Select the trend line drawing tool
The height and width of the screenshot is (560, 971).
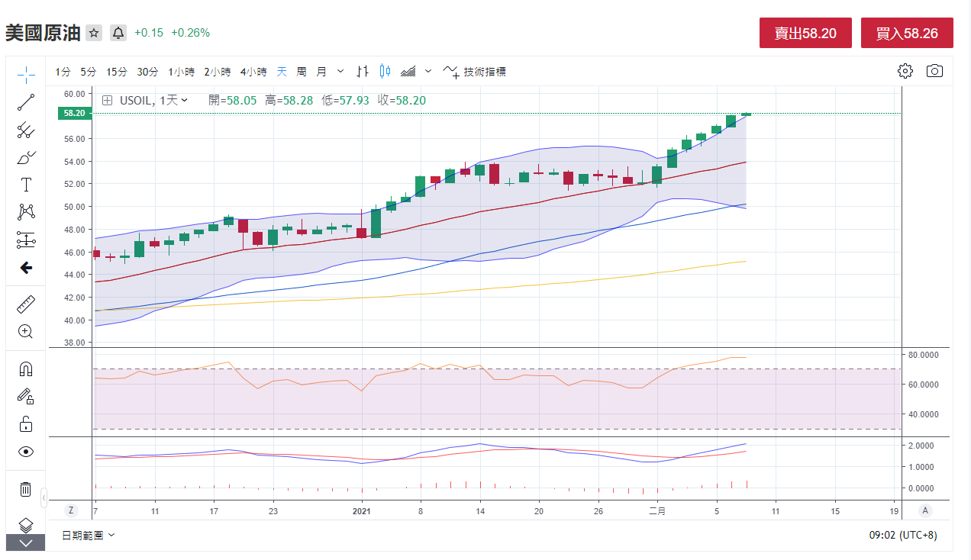click(26, 102)
